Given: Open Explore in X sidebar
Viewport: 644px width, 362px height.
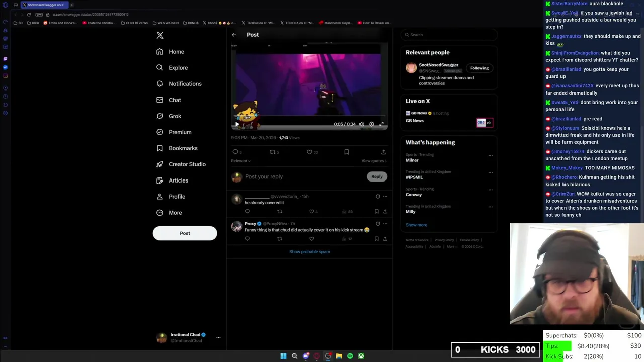Looking at the screenshot, I should point(172,68).
